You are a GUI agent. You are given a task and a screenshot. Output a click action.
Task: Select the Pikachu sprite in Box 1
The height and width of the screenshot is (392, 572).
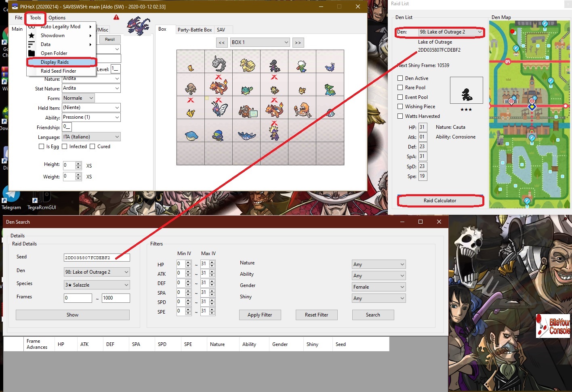(191, 113)
